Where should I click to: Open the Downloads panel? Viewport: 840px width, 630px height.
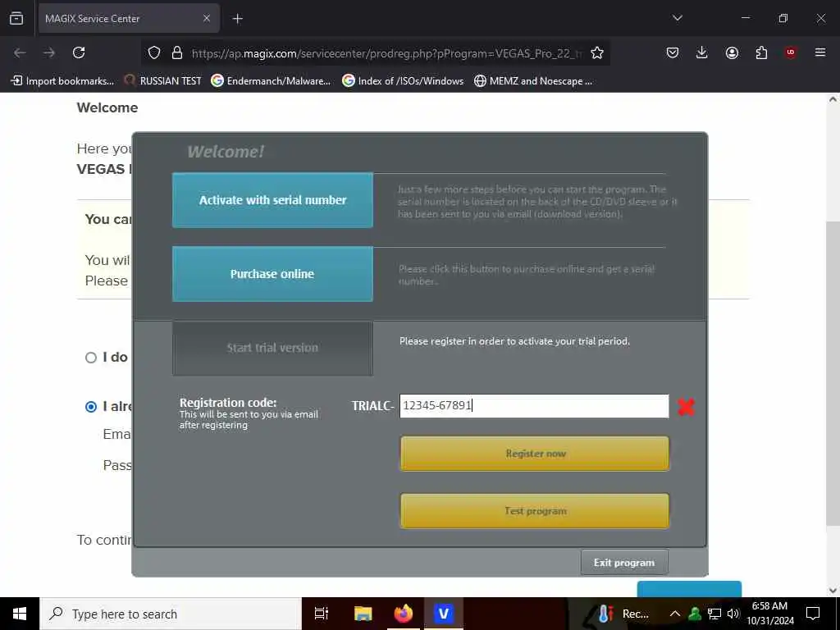click(x=702, y=52)
